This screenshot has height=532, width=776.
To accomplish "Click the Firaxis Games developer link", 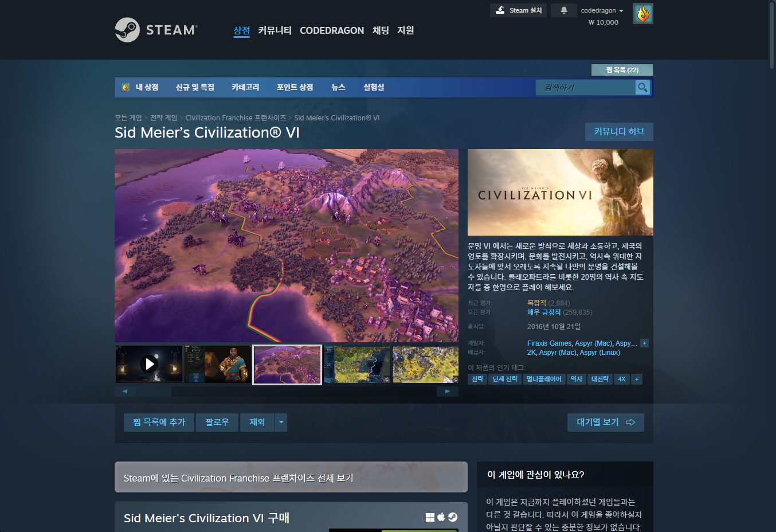I will 549,343.
